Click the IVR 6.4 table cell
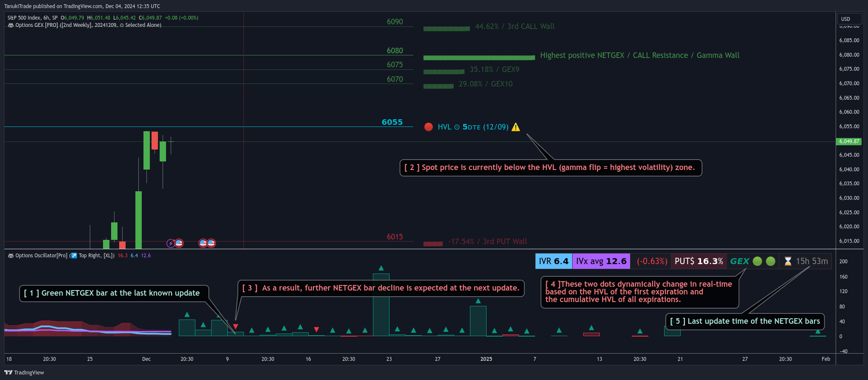 pos(553,261)
